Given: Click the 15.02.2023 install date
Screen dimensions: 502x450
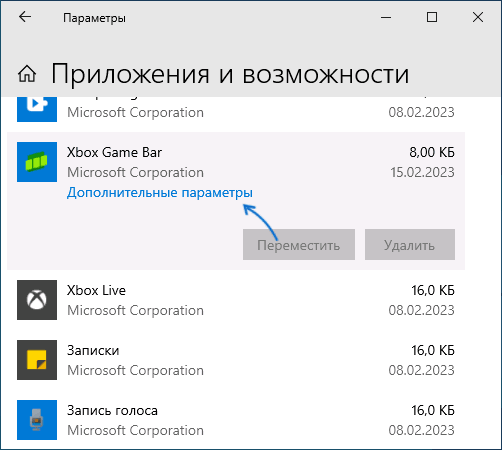Looking at the screenshot, I should (422, 172).
